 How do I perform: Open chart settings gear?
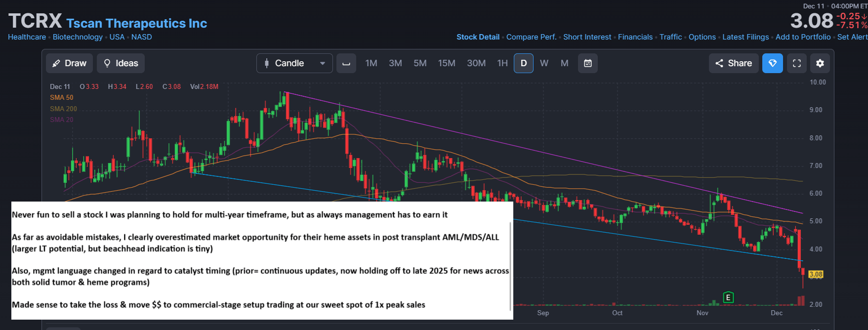(x=820, y=63)
